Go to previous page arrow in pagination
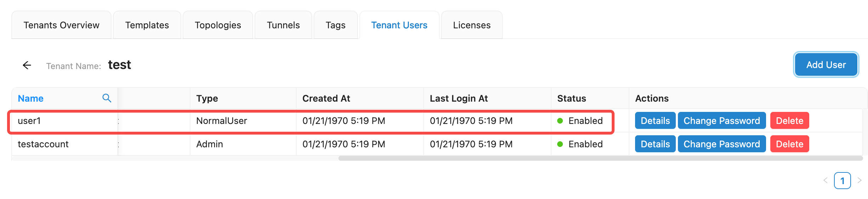 click(x=825, y=181)
